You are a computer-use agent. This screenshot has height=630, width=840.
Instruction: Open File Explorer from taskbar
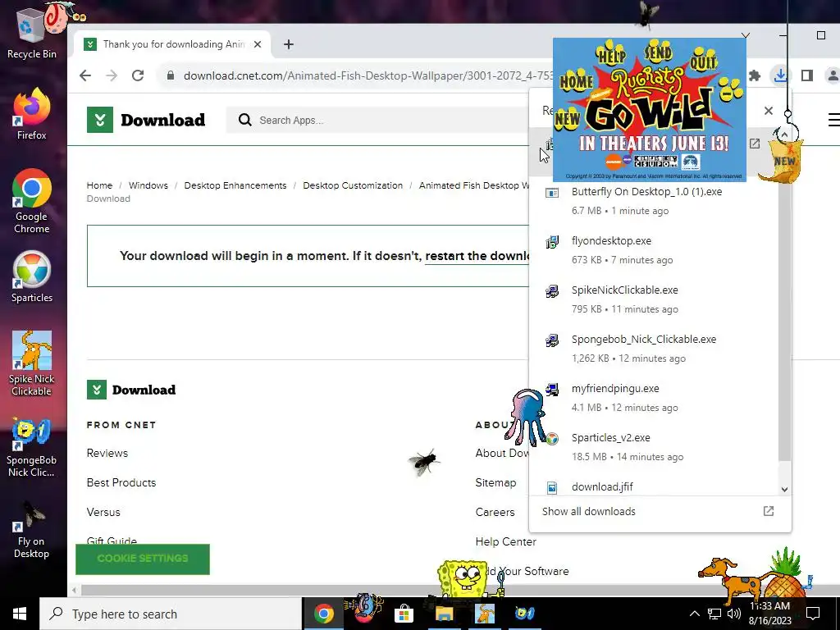444,614
